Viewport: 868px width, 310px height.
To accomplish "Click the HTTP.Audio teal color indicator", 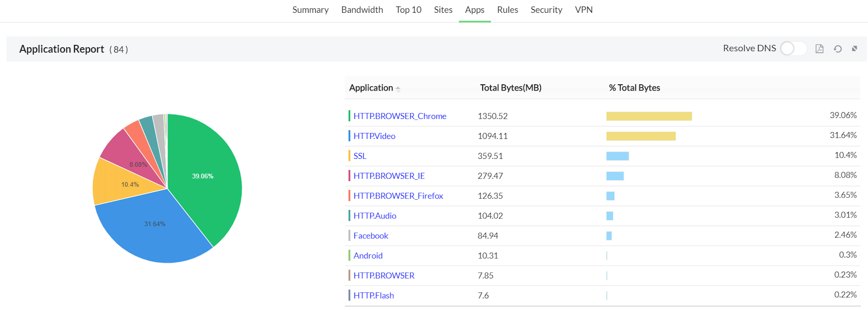I will (349, 216).
